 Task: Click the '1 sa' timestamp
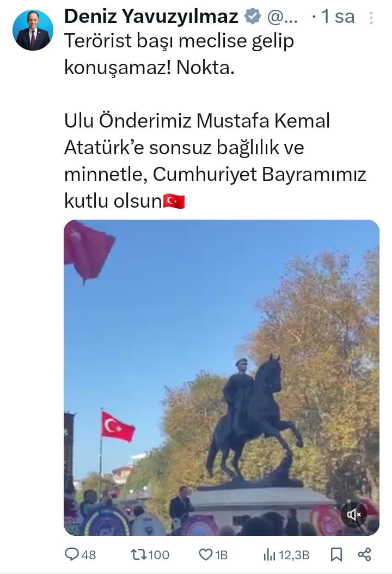pyautogui.click(x=338, y=16)
